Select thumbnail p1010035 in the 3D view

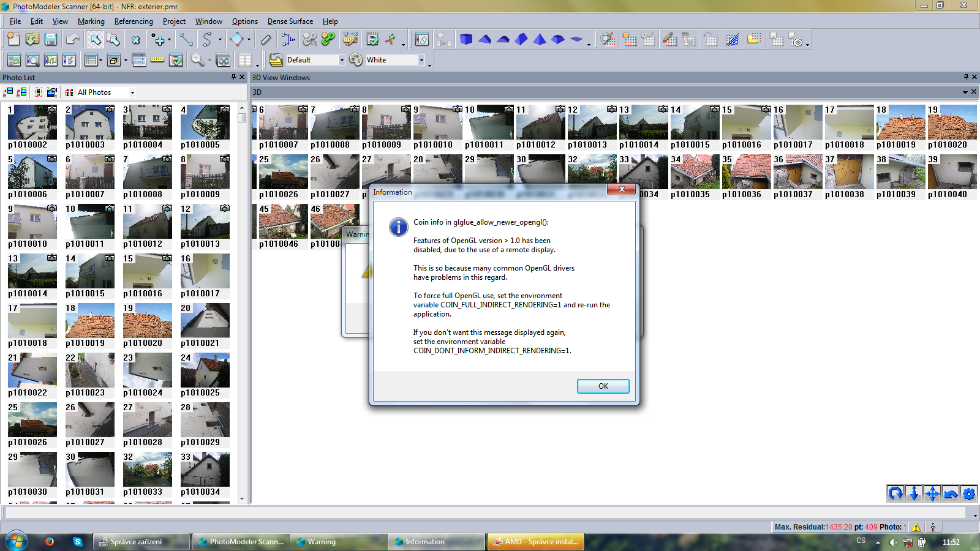(695, 176)
